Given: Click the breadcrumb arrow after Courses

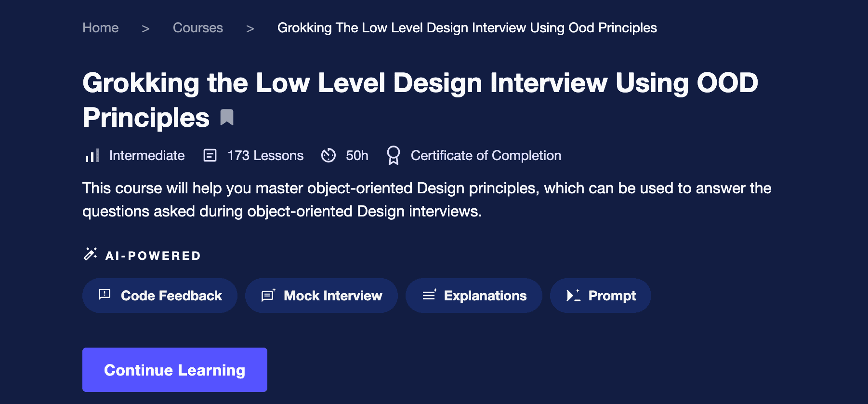Looking at the screenshot, I should click(x=250, y=29).
